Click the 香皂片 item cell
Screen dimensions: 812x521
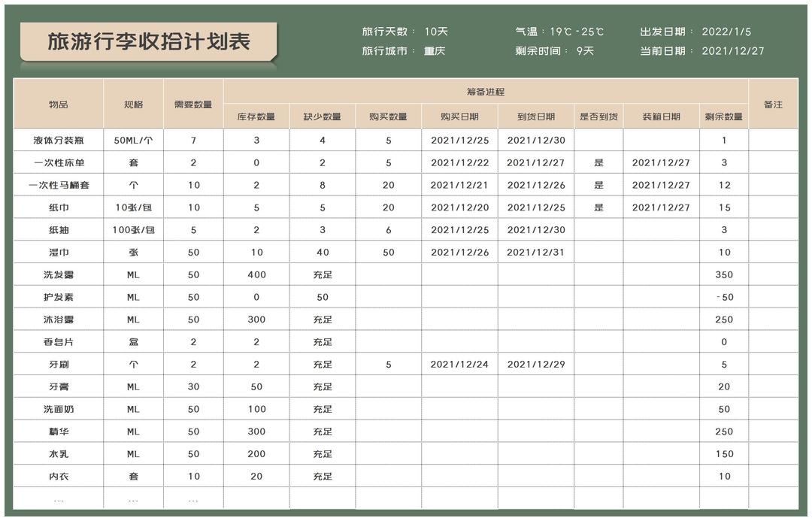pos(59,342)
